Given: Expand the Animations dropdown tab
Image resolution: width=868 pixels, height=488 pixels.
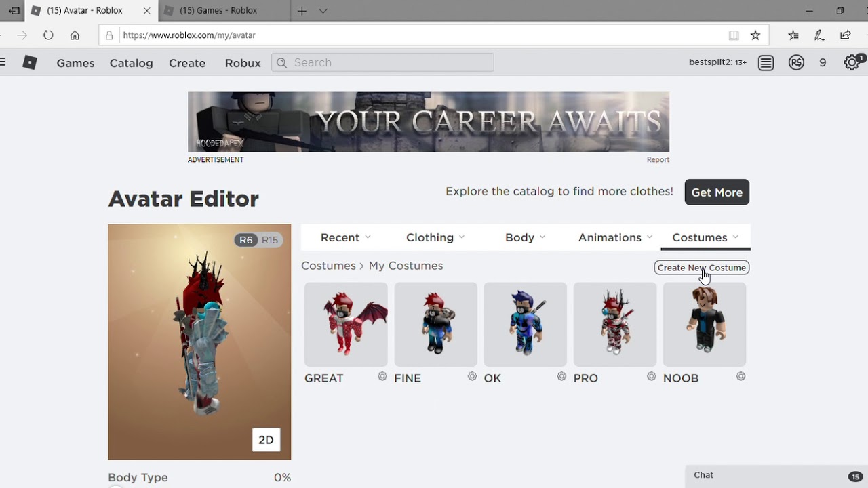Looking at the screenshot, I should (x=615, y=237).
